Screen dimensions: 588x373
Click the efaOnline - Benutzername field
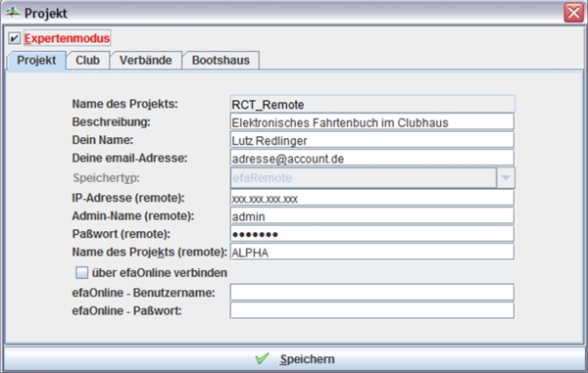(x=372, y=293)
